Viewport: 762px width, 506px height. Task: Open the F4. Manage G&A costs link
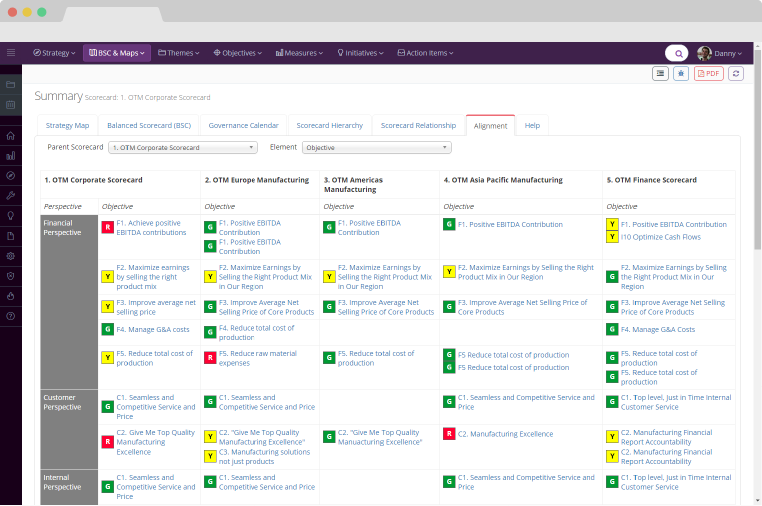[152, 329]
